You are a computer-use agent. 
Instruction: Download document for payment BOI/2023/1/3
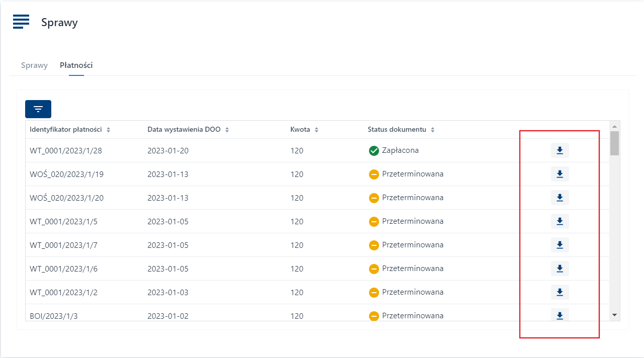(560, 315)
